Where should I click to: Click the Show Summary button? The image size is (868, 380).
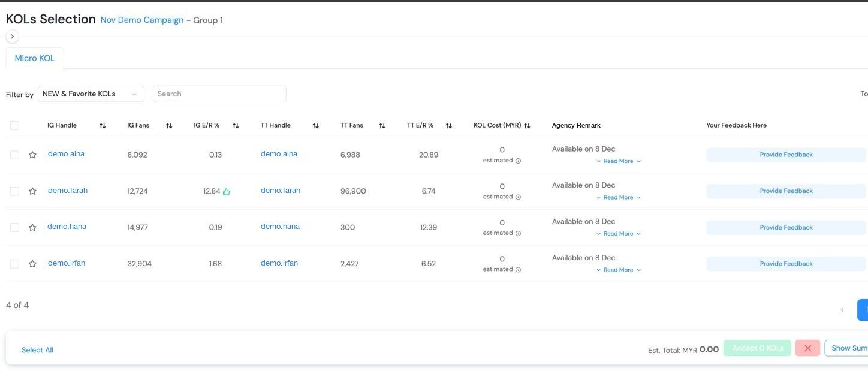tap(846, 348)
